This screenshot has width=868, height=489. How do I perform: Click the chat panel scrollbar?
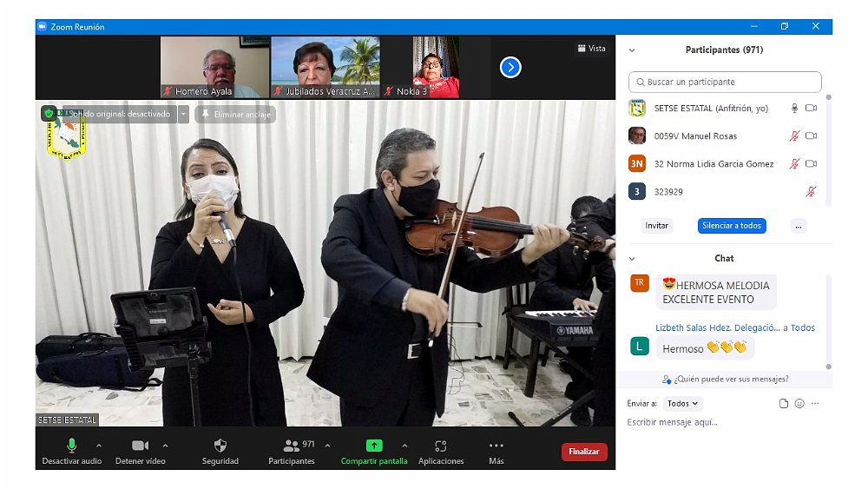point(828,321)
